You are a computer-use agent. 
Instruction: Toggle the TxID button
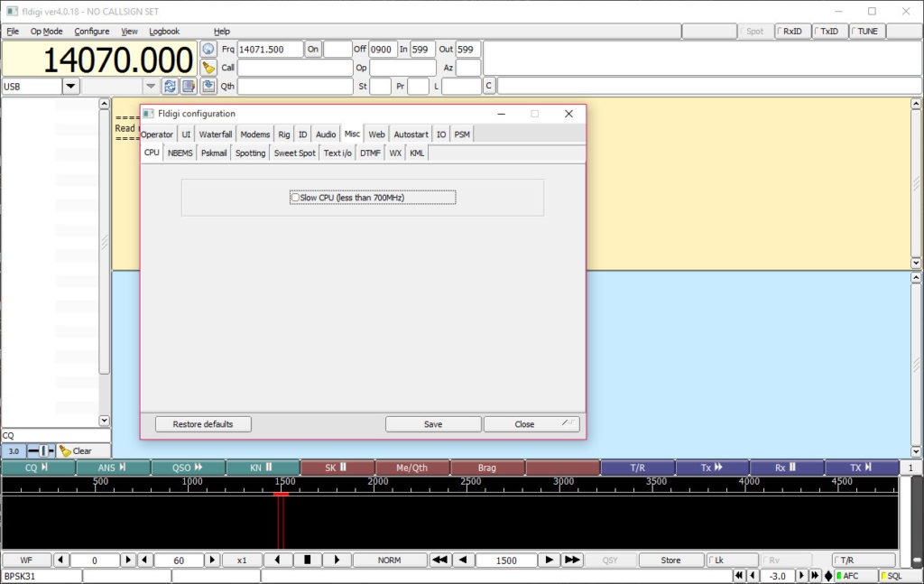(x=828, y=32)
